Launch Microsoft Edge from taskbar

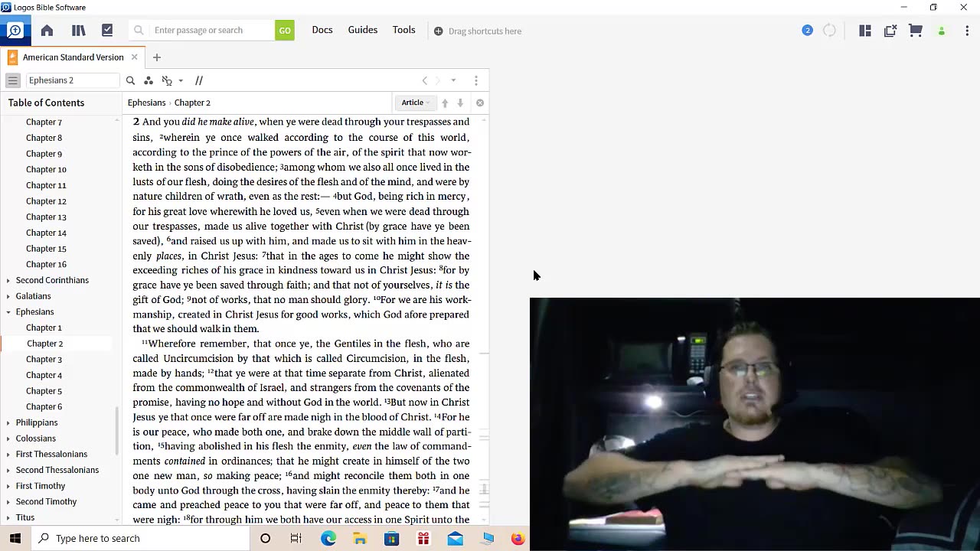328,538
